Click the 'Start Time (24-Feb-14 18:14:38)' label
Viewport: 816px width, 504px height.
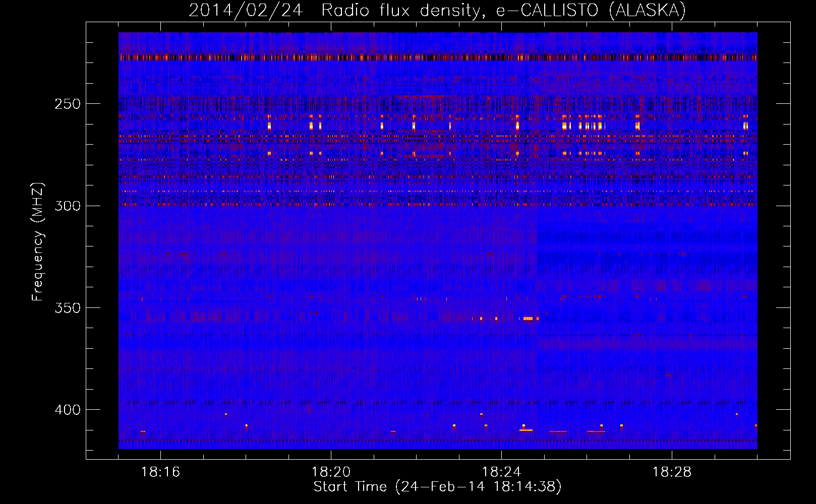coord(437,487)
